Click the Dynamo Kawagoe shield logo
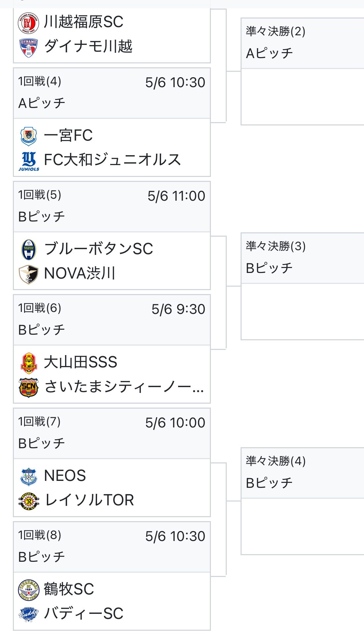The width and height of the screenshot is (364, 637). coord(28,48)
